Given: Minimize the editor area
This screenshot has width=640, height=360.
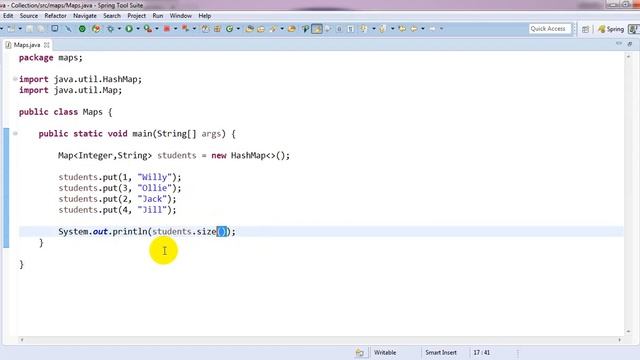Looking at the screenshot, I should (619, 43).
